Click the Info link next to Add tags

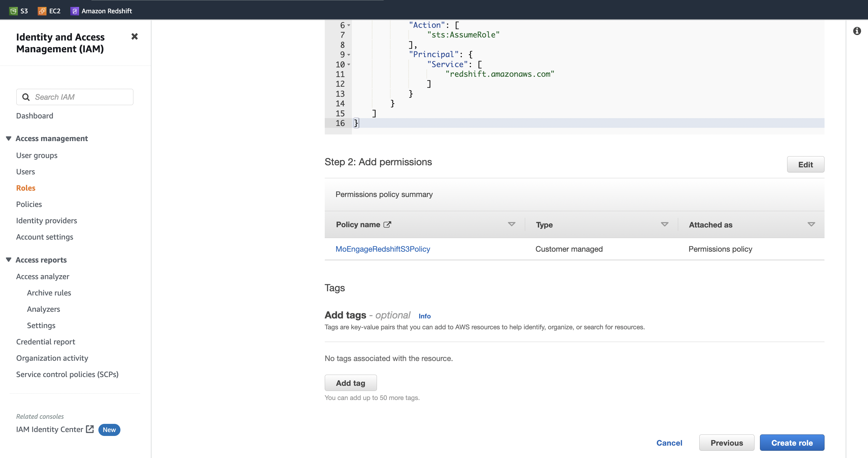[x=425, y=316]
